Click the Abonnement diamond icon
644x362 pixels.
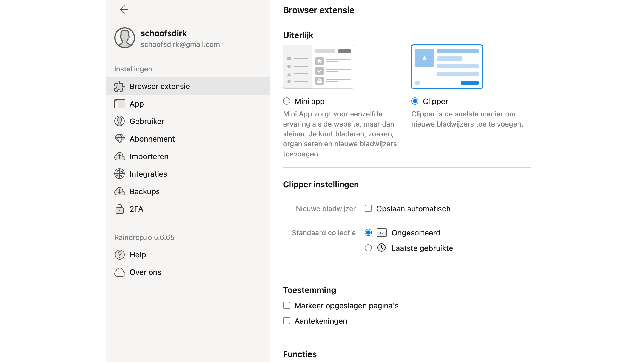(119, 139)
